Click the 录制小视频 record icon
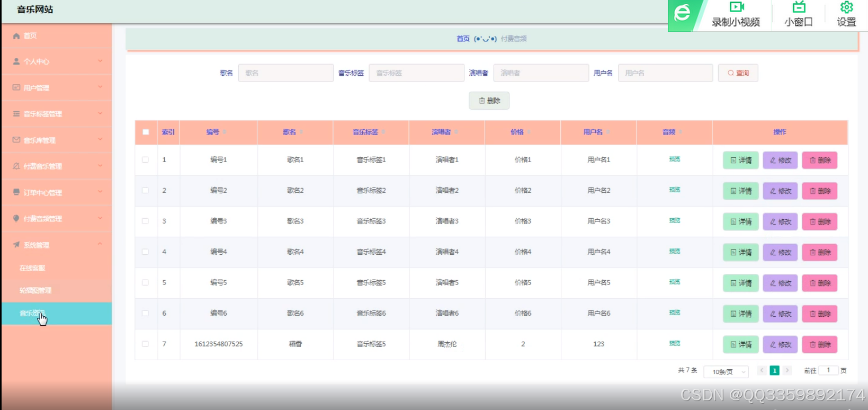 [737, 7]
